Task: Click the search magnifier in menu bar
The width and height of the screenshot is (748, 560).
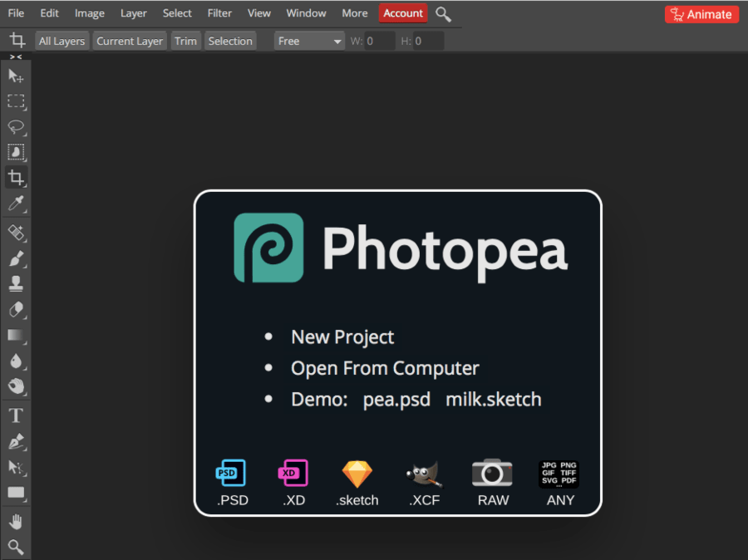Action: 444,14
